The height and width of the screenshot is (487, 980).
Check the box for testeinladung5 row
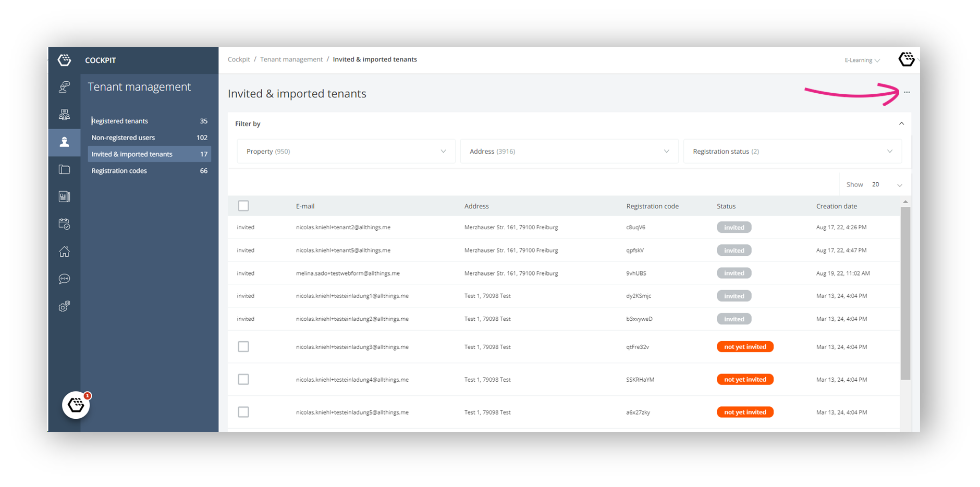point(243,412)
